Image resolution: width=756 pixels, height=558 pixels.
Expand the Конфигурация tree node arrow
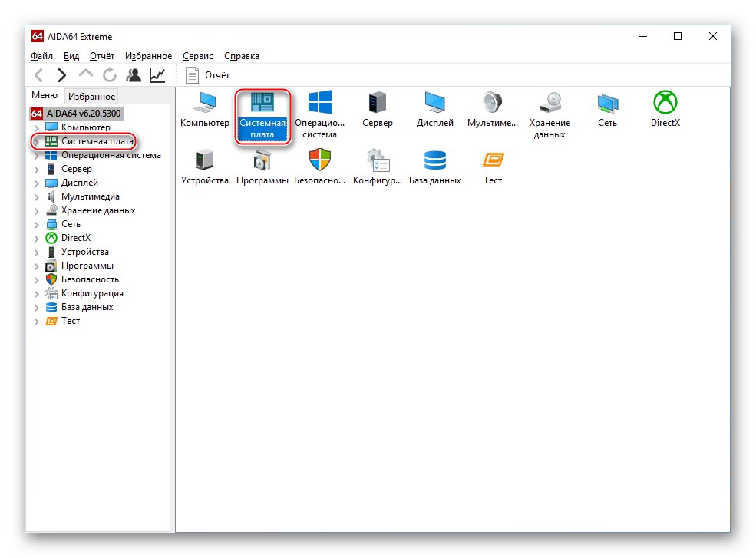[x=37, y=294]
